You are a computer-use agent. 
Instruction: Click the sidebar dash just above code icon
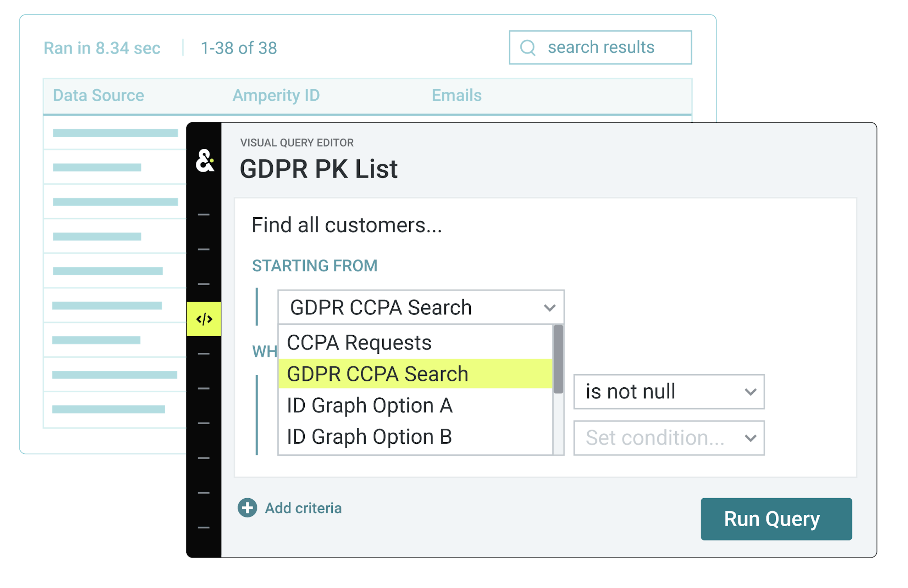coord(204,284)
